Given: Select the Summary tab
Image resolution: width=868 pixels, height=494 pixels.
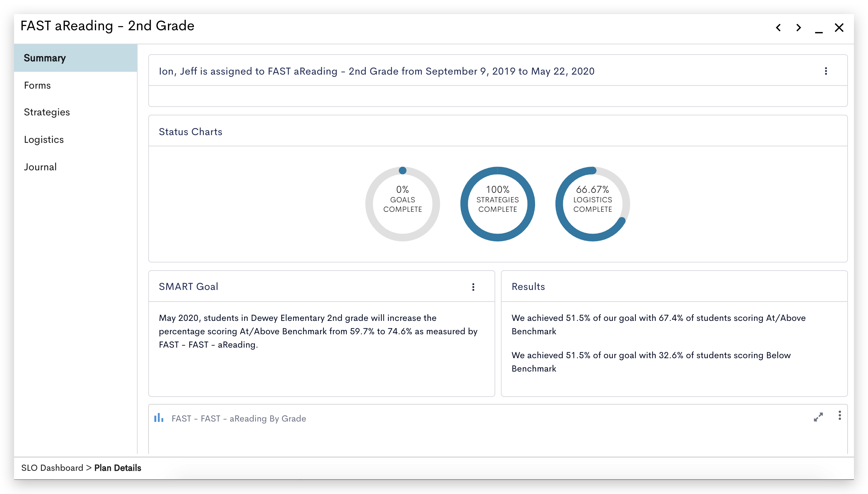Looking at the screenshot, I should 45,58.
